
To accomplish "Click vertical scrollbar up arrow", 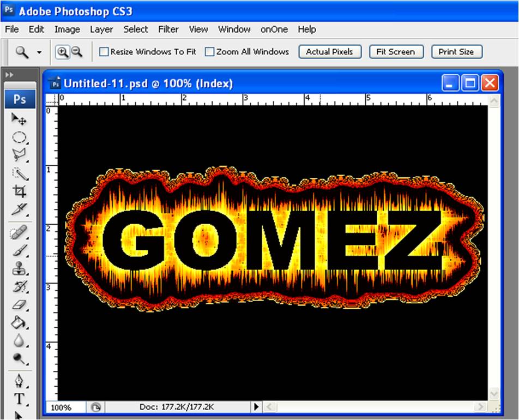I will tap(494, 100).
